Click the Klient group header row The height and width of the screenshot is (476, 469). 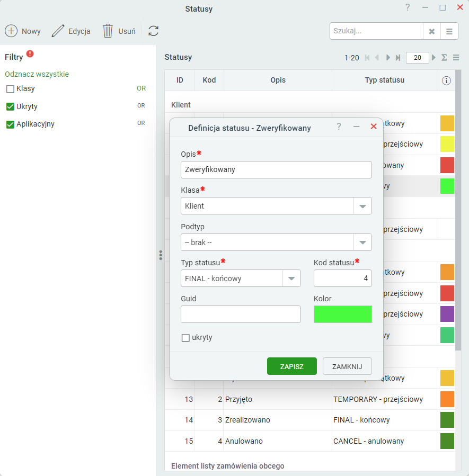pos(310,105)
